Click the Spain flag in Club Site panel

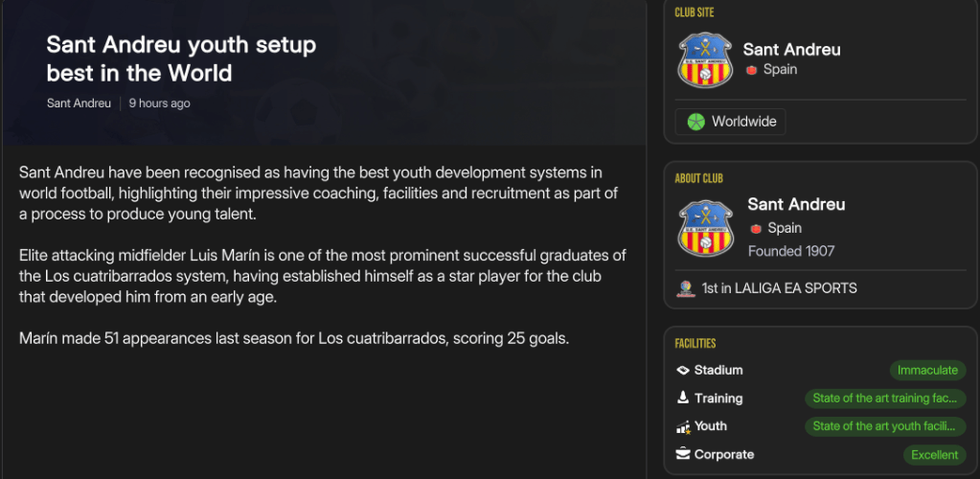(752, 70)
